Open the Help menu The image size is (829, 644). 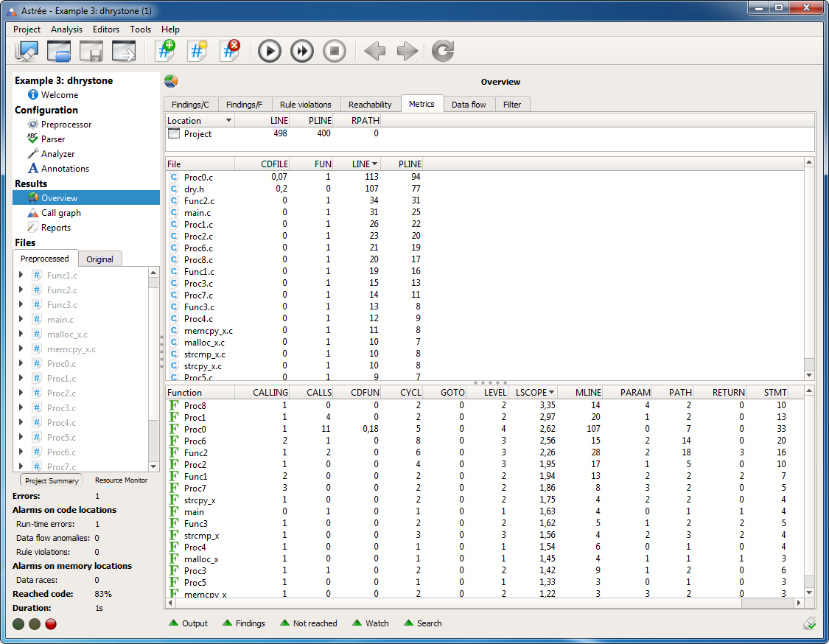(x=170, y=29)
